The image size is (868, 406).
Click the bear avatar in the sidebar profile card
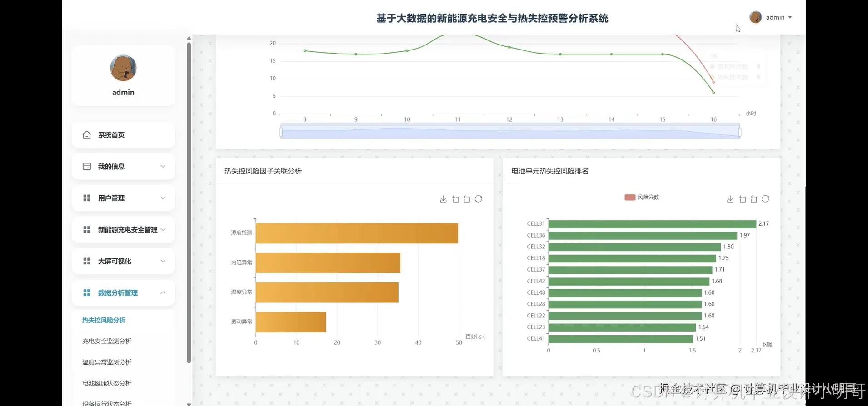pos(123,68)
